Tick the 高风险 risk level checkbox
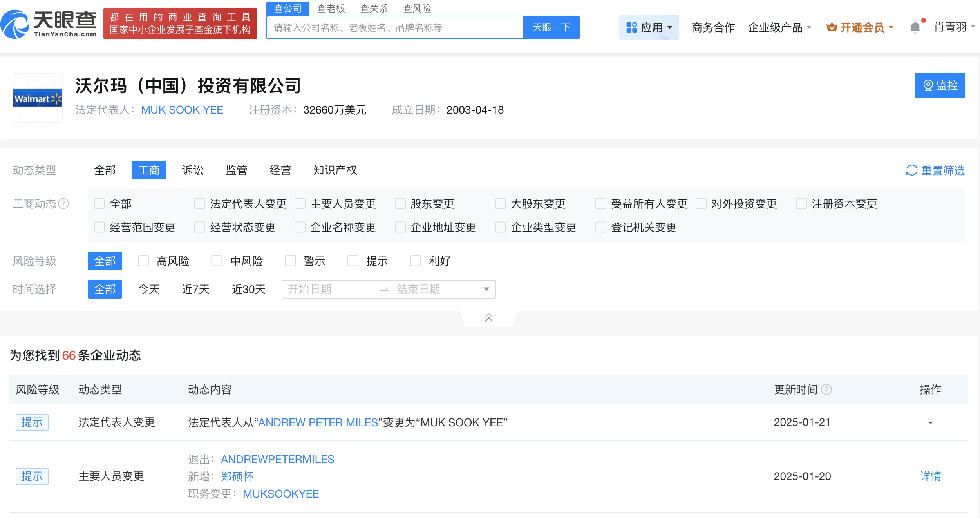Image resolution: width=980 pixels, height=518 pixels. tap(143, 261)
